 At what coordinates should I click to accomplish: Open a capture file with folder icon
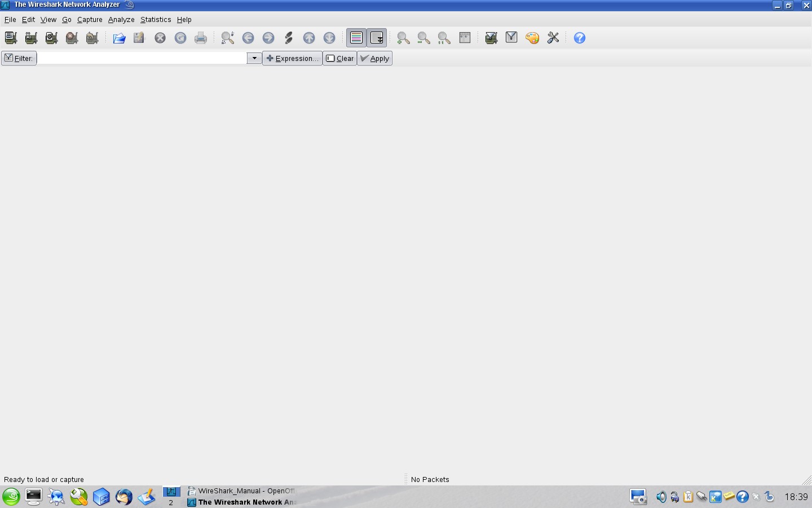119,38
